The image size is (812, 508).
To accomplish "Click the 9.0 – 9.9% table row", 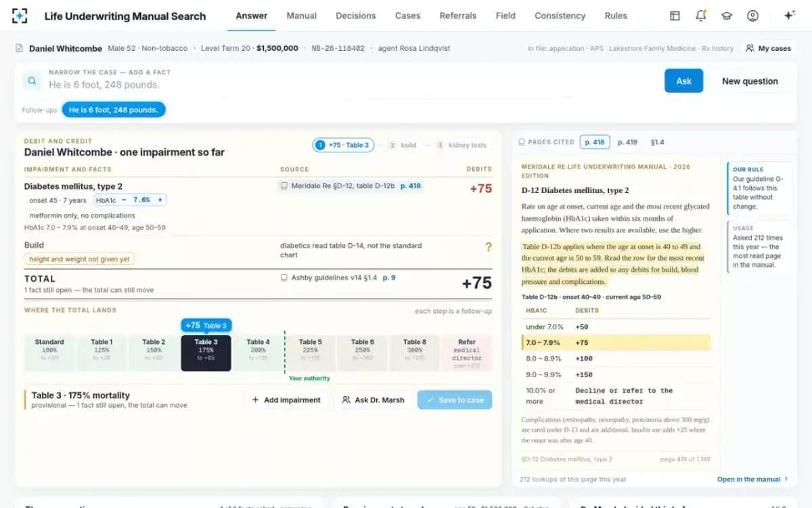I will click(x=616, y=375).
